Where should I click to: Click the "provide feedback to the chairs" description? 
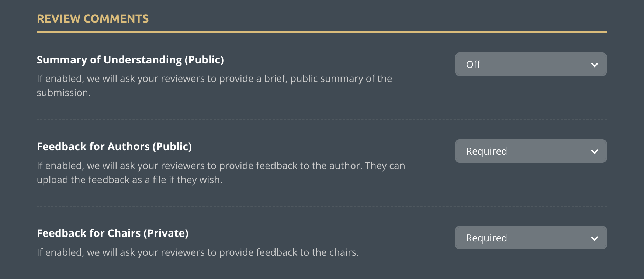pyautogui.click(x=198, y=252)
